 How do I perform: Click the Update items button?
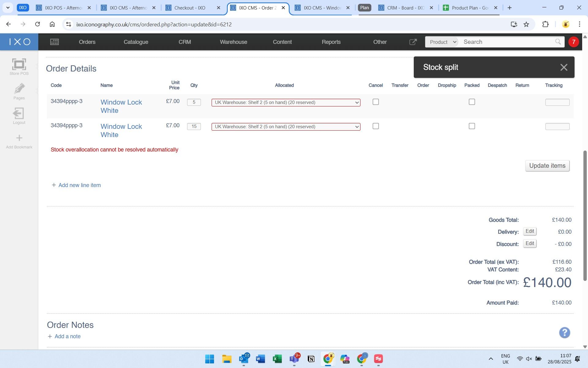click(547, 166)
